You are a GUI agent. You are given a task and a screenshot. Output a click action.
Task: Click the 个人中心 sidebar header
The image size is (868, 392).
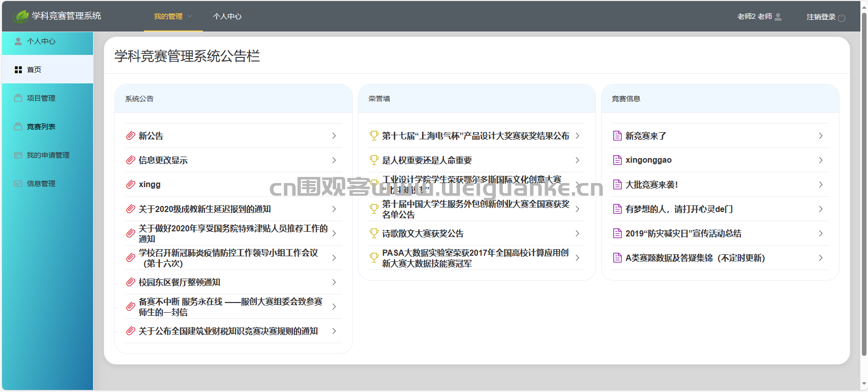tap(48, 43)
